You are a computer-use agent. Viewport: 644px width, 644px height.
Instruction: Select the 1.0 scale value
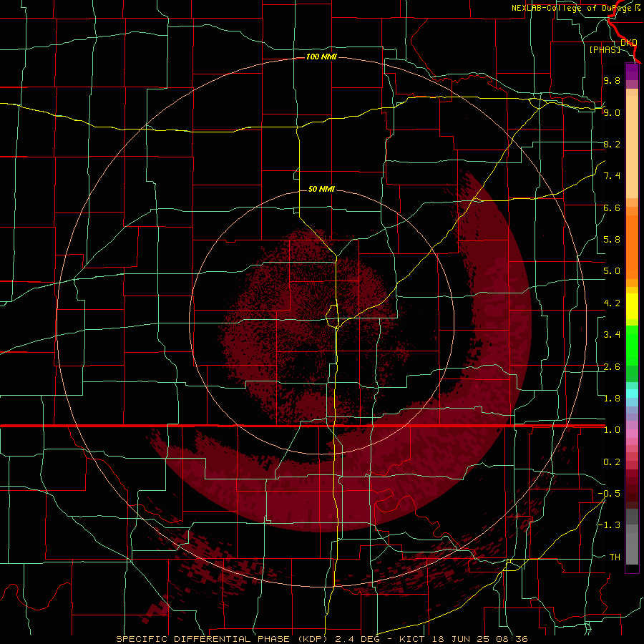(x=612, y=430)
